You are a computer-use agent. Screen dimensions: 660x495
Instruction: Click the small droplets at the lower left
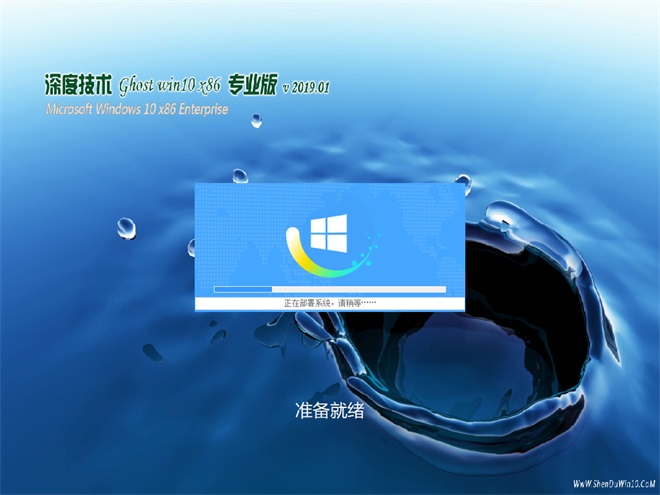coord(152,352)
